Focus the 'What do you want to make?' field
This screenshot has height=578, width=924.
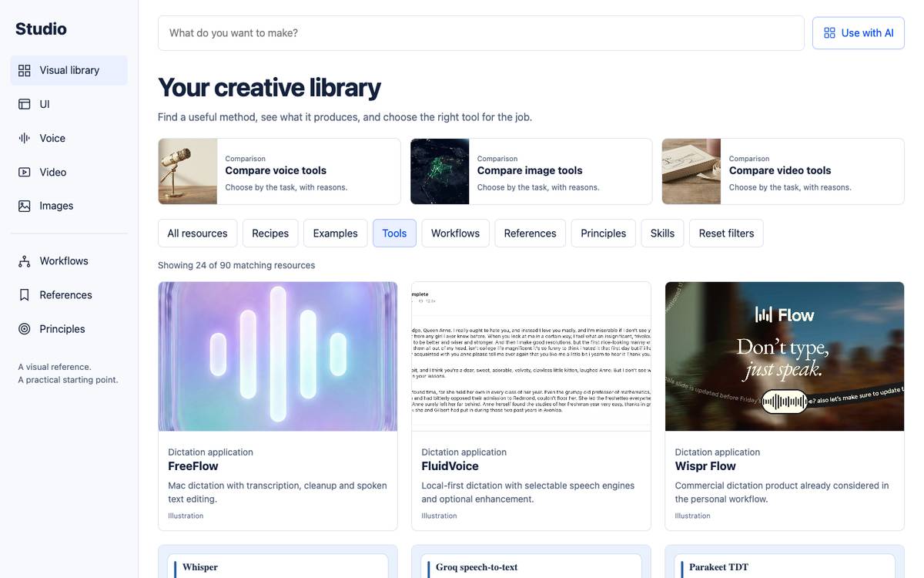[x=481, y=33]
